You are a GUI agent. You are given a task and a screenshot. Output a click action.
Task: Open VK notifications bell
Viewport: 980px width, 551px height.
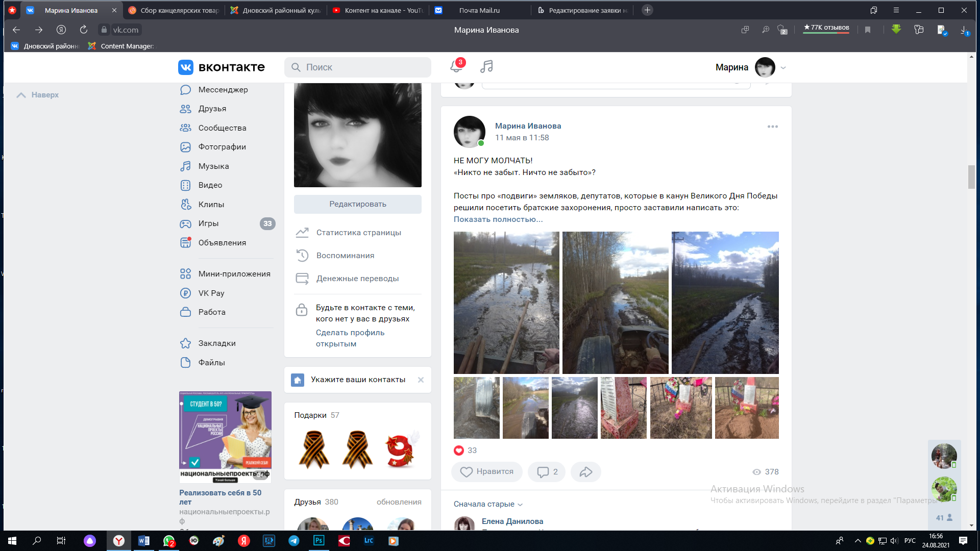[x=456, y=67]
